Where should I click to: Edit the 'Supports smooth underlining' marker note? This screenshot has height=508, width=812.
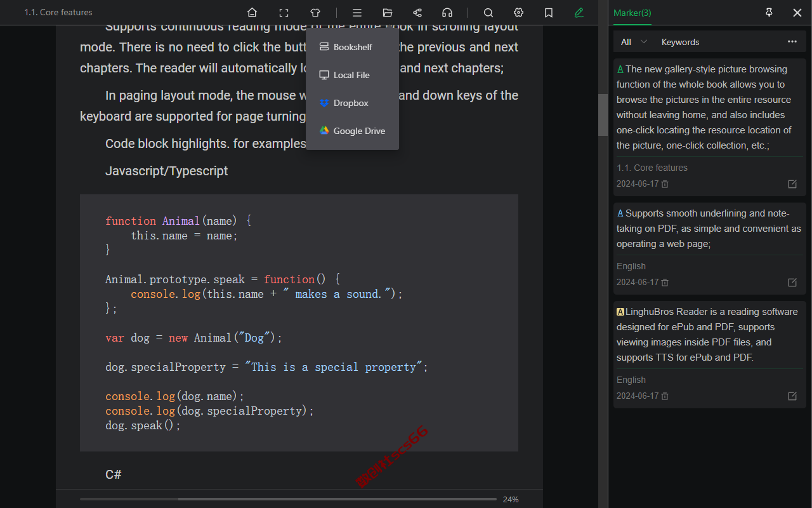click(x=792, y=283)
